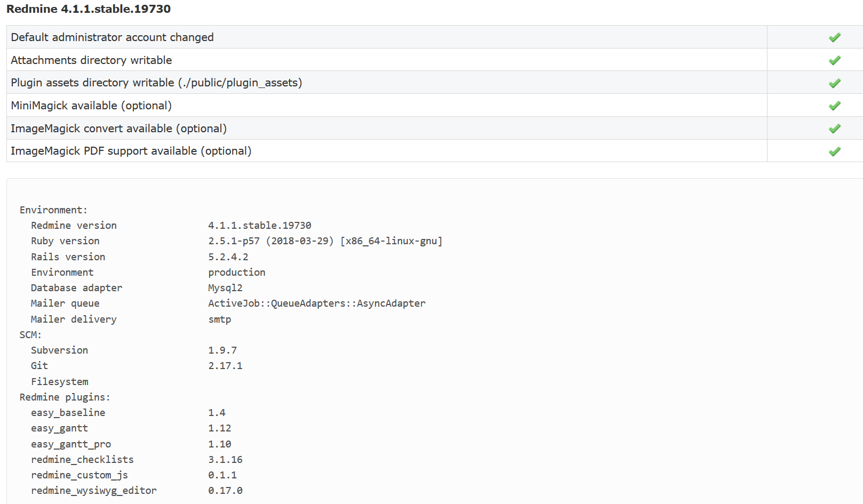The width and height of the screenshot is (863, 504).
Task: Click 'Default administrator account changed' row text
Action: click(x=112, y=37)
